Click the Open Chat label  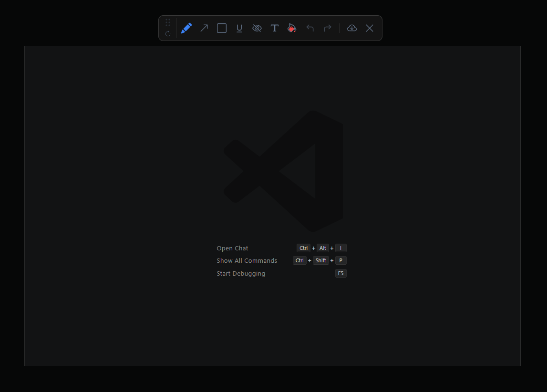[x=232, y=248]
